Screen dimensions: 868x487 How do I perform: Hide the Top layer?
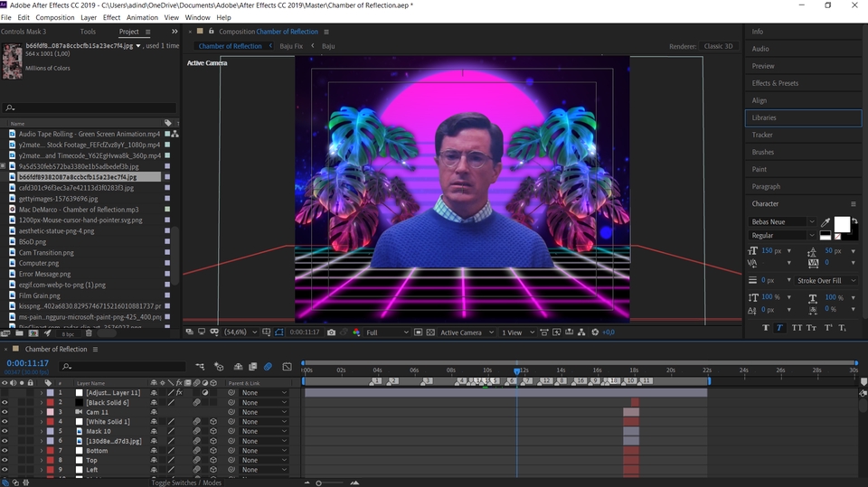(5, 460)
